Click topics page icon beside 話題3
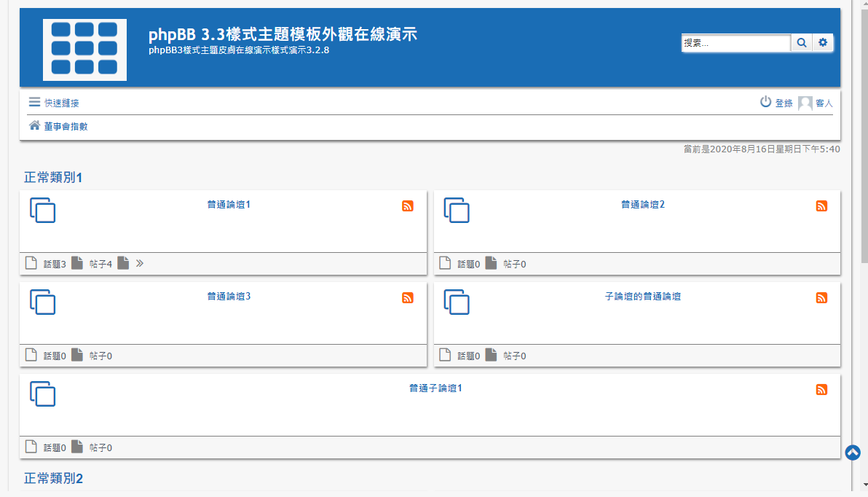 point(31,262)
